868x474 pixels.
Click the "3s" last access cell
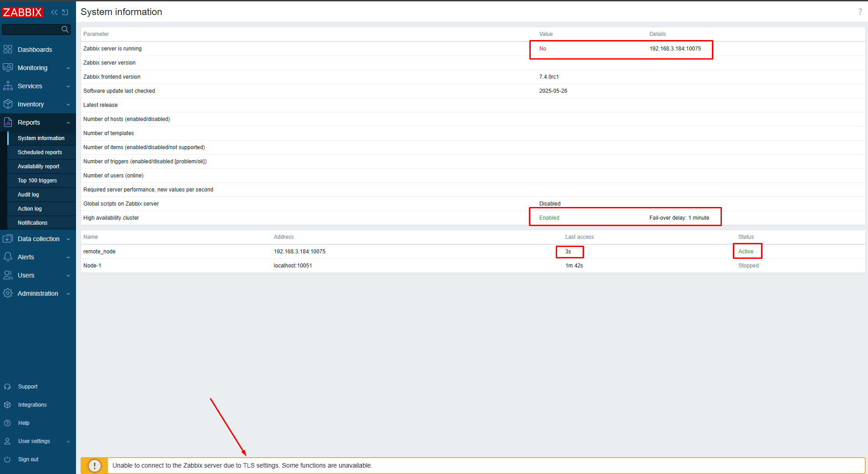point(568,252)
